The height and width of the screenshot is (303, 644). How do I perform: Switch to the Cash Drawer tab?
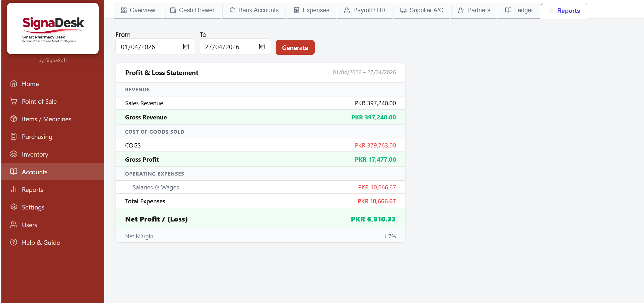192,10
